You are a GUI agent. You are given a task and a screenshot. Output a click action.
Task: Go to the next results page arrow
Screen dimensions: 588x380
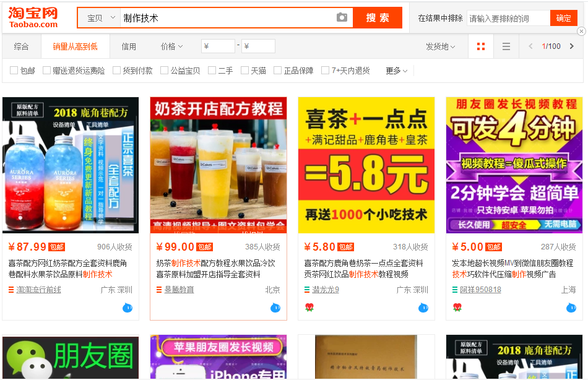571,46
